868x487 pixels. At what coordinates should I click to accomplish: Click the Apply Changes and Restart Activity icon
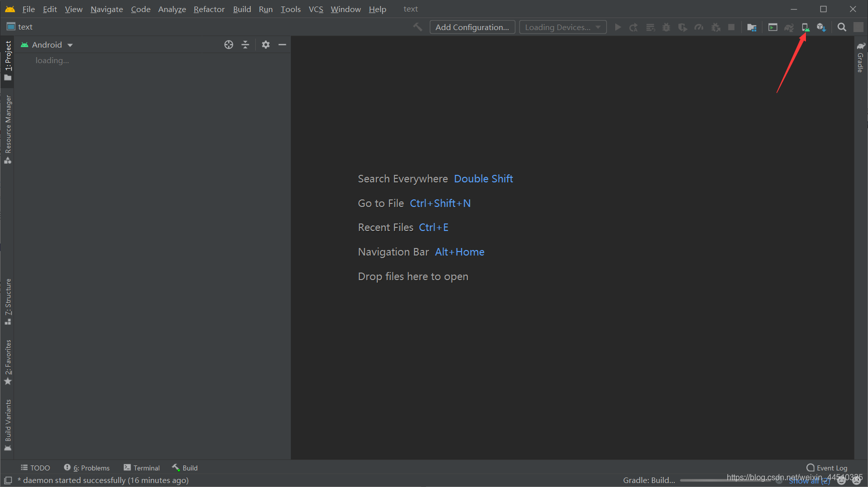click(634, 27)
